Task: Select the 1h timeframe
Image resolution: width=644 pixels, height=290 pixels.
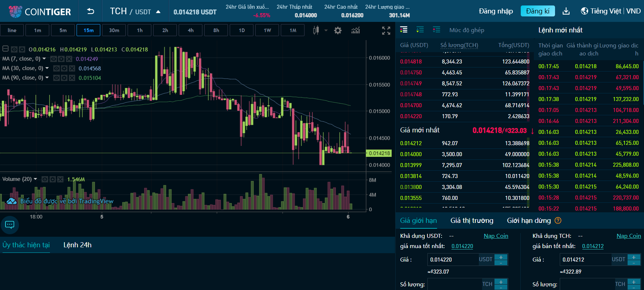Action: click(140, 30)
